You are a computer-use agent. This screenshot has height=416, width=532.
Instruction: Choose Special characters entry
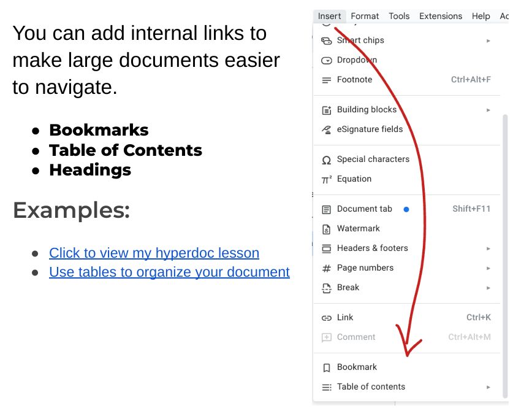406,160
